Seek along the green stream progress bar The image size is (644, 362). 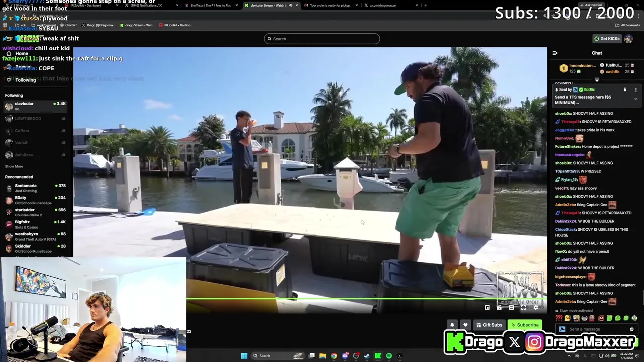(x=366, y=300)
